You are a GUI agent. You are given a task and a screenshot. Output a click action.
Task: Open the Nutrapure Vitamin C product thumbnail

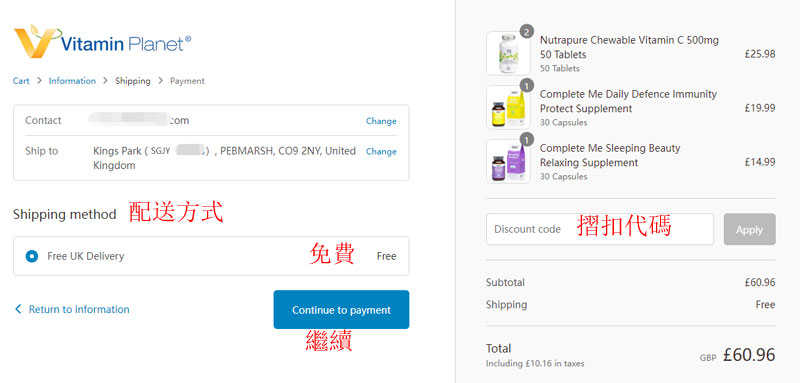point(508,54)
